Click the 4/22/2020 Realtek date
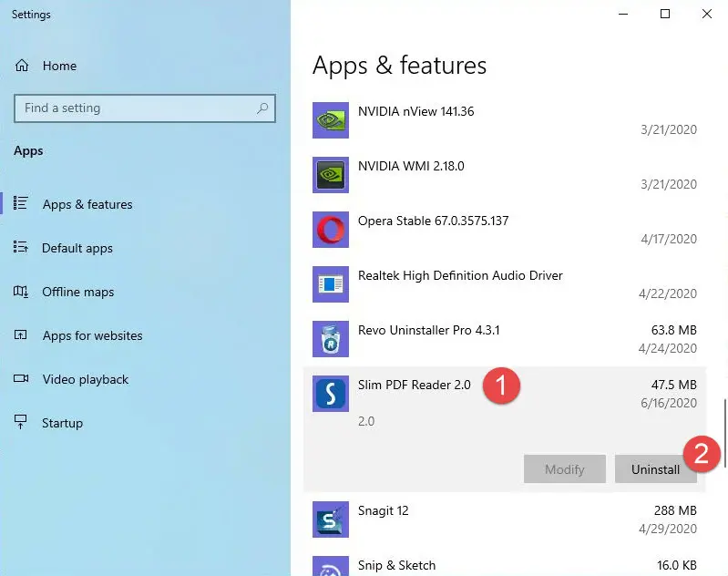The image size is (728, 576). point(668,293)
